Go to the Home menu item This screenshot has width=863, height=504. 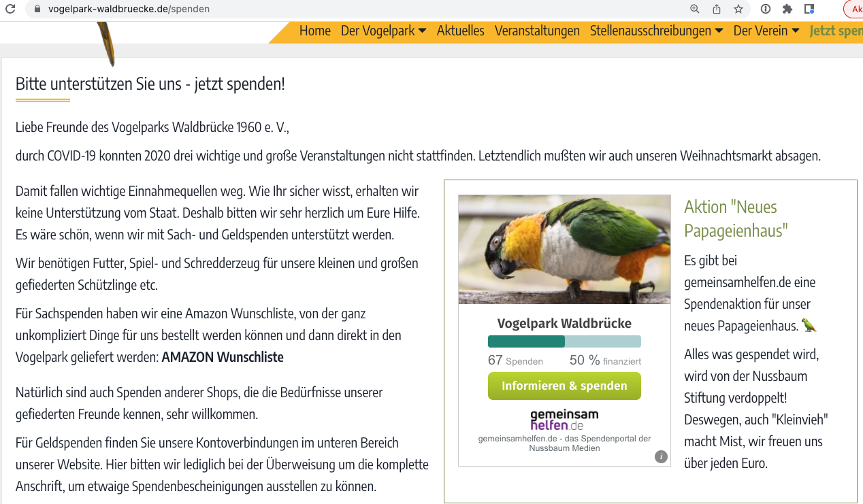tap(315, 31)
